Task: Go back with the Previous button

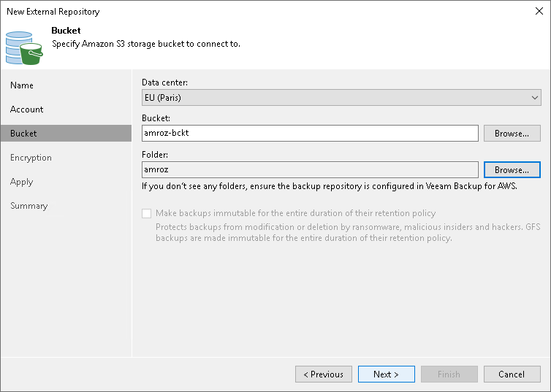Action: pos(323,374)
